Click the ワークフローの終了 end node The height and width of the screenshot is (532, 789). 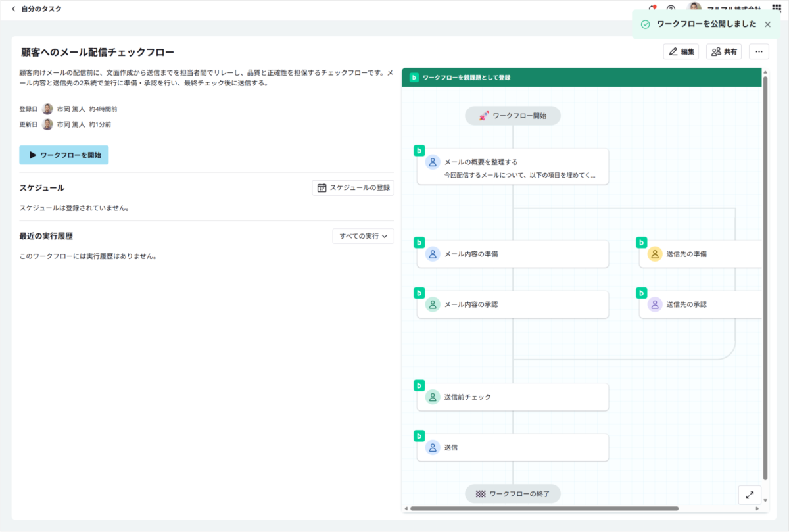[513, 493]
